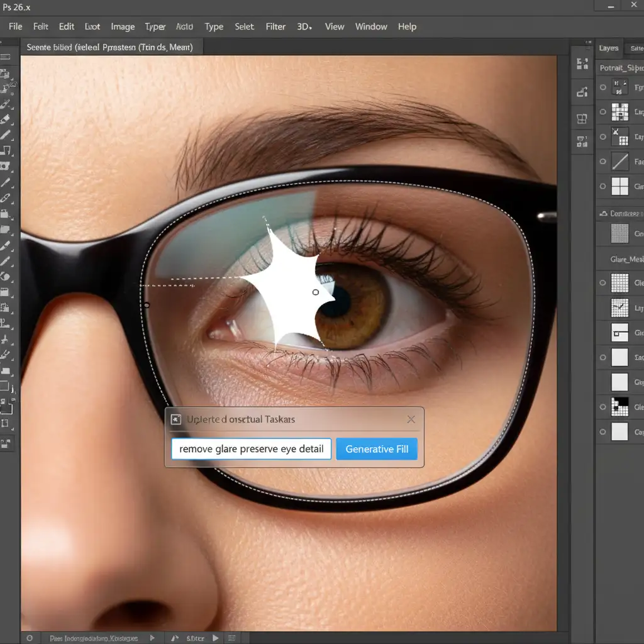Click the fourth icon in the collapsed panel dock
The height and width of the screenshot is (644, 644).
coord(582,142)
